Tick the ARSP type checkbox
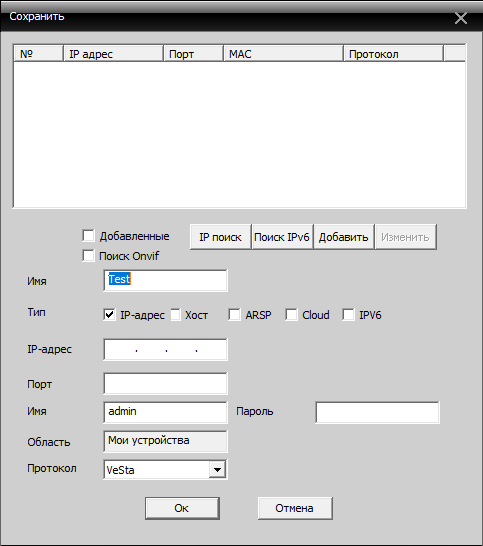 (x=234, y=314)
